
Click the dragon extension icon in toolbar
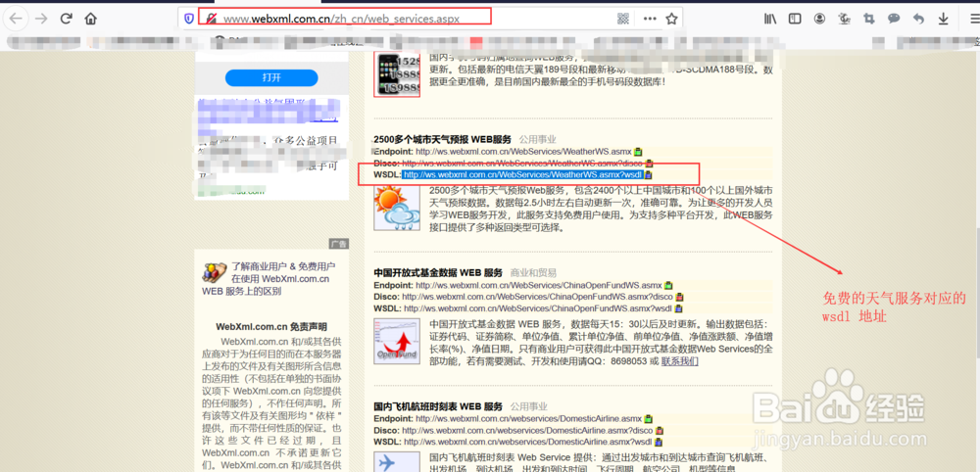click(845, 19)
